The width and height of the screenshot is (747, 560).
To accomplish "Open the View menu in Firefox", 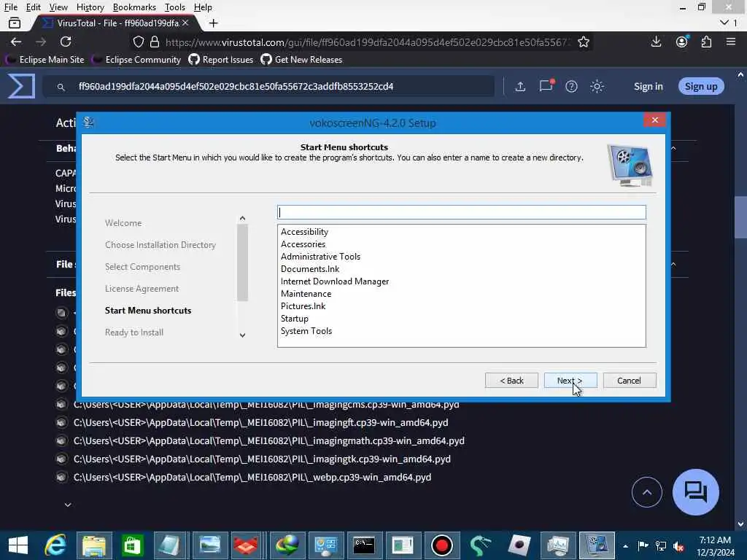I will click(58, 7).
